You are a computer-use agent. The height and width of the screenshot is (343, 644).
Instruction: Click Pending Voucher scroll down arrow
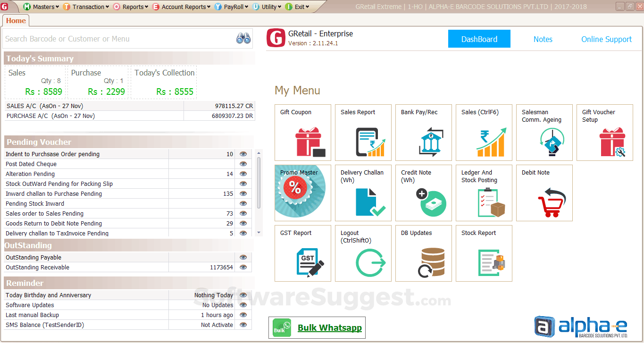tap(259, 233)
